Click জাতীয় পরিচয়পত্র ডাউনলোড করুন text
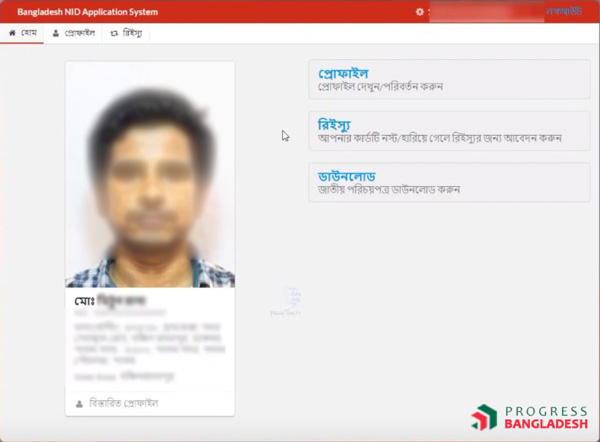Image resolution: width=600 pixels, height=442 pixels. [x=389, y=189]
